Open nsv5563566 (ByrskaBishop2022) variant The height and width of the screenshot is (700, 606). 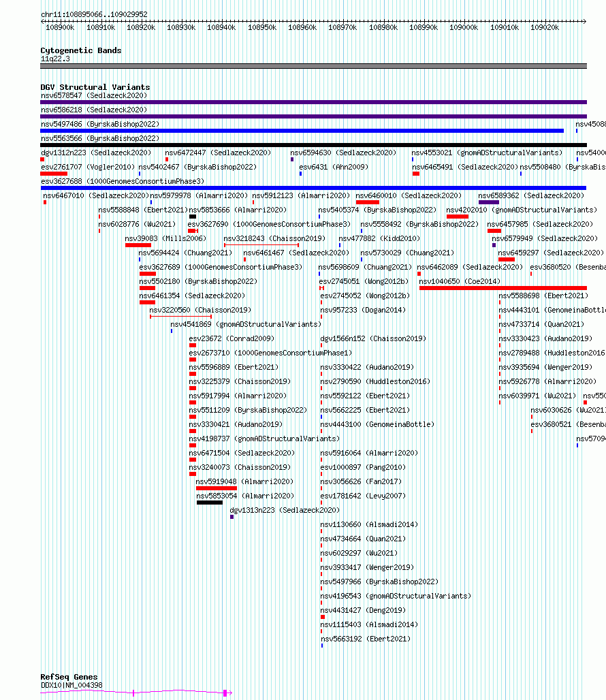point(100,138)
